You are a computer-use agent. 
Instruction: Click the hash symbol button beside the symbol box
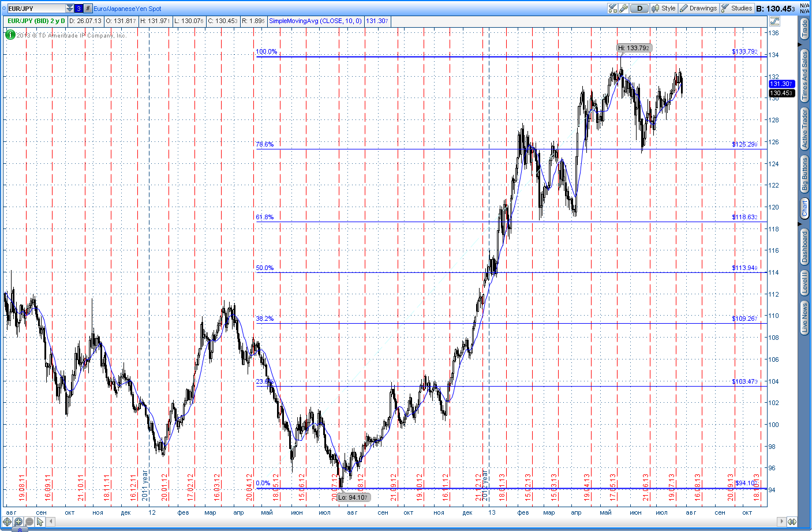click(x=88, y=9)
